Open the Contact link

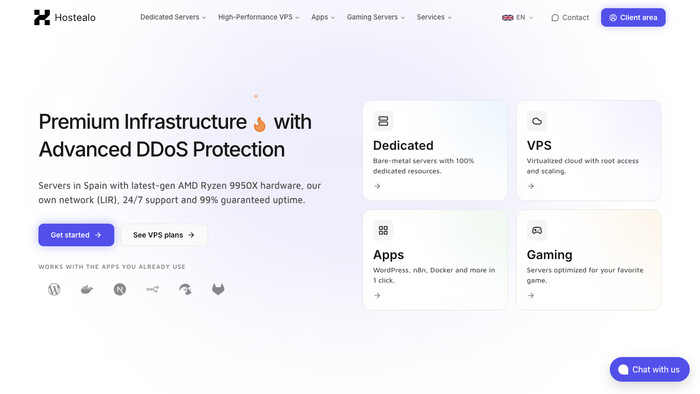coord(570,17)
